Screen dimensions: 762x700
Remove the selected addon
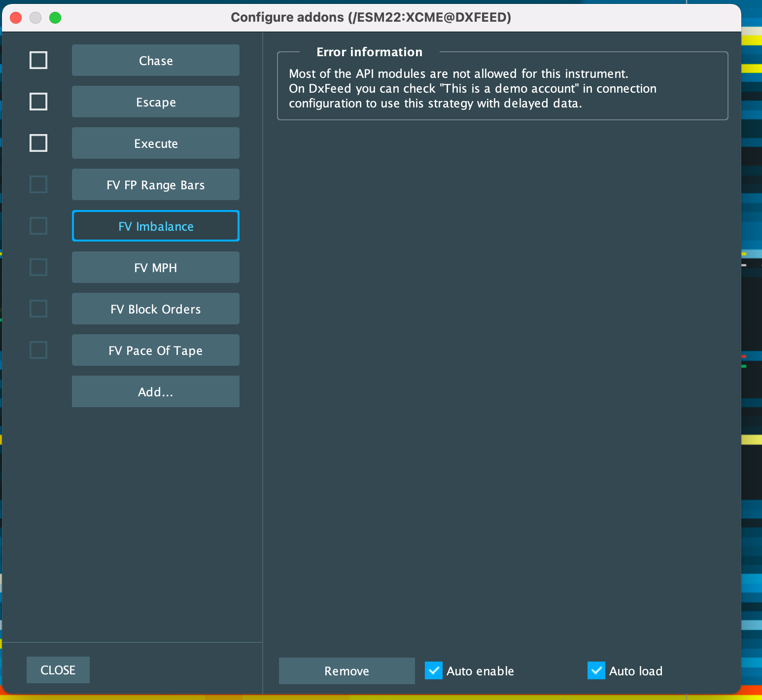(x=346, y=670)
